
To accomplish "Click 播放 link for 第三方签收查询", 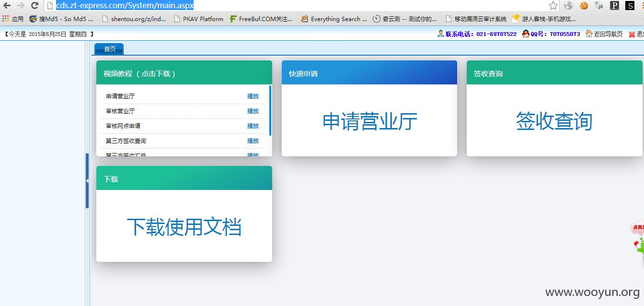I will [253, 141].
